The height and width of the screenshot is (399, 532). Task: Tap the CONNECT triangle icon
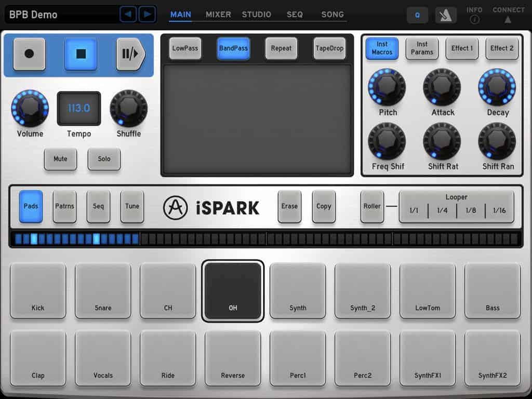click(x=508, y=20)
